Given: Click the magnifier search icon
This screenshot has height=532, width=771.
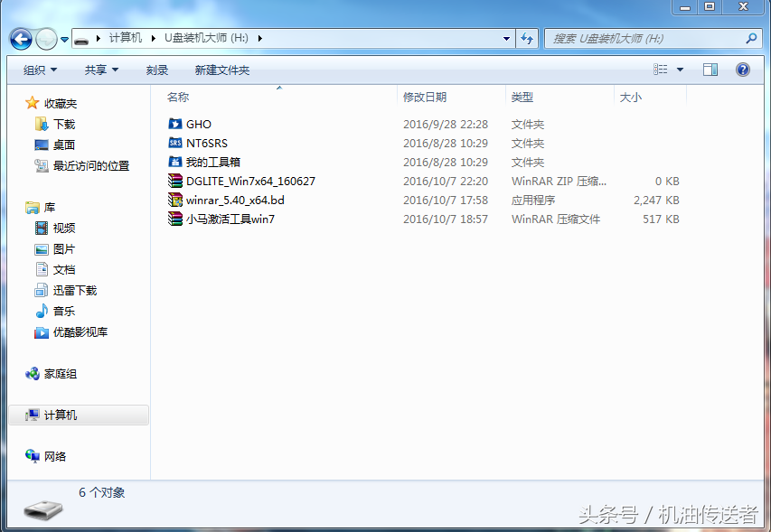Looking at the screenshot, I should 751,38.
